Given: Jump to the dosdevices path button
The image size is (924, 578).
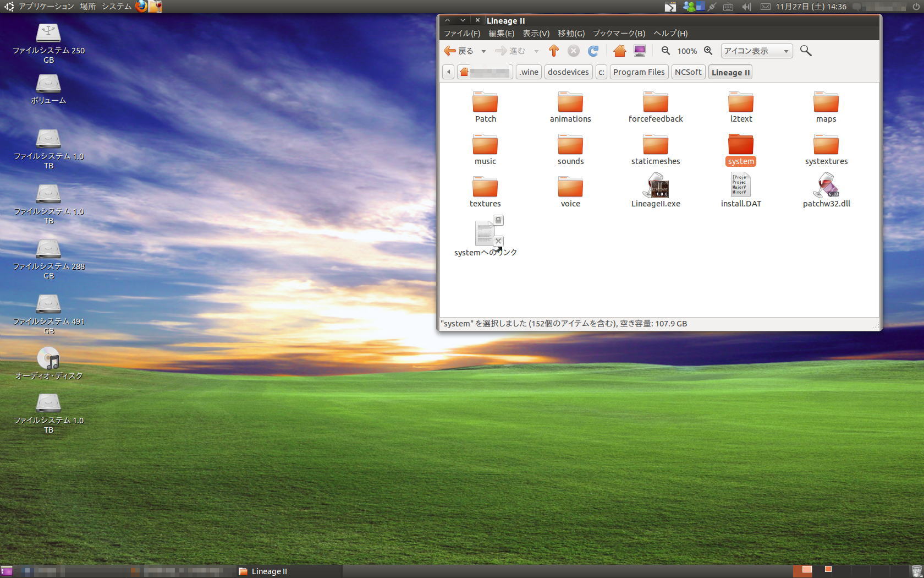Looking at the screenshot, I should (x=568, y=72).
